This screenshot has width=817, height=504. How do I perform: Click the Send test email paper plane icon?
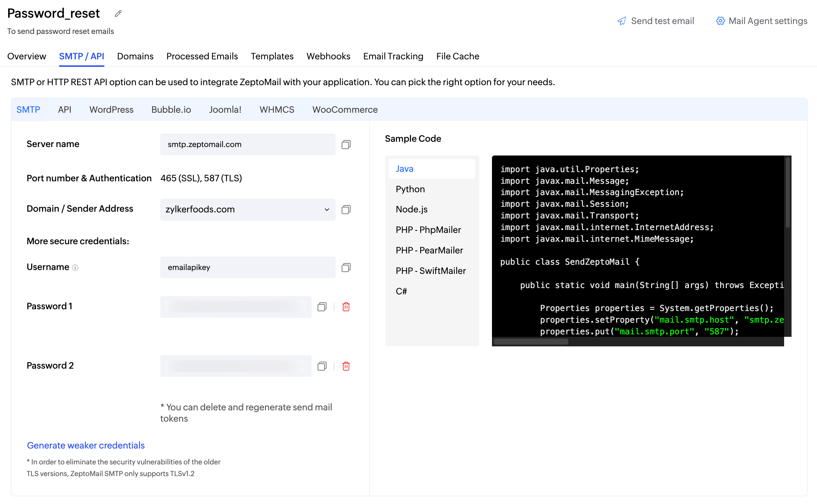[x=622, y=21]
